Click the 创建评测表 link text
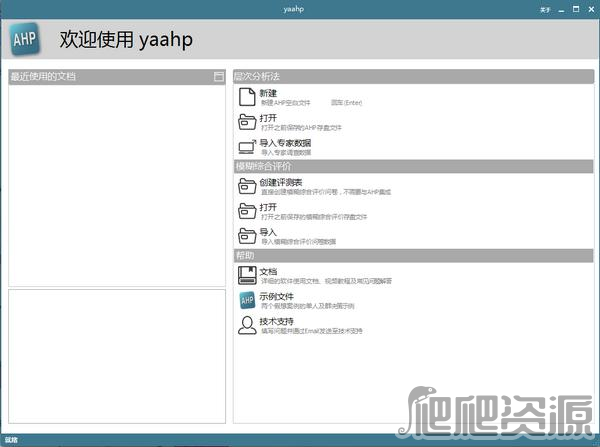The height and width of the screenshot is (447, 600). [281, 182]
